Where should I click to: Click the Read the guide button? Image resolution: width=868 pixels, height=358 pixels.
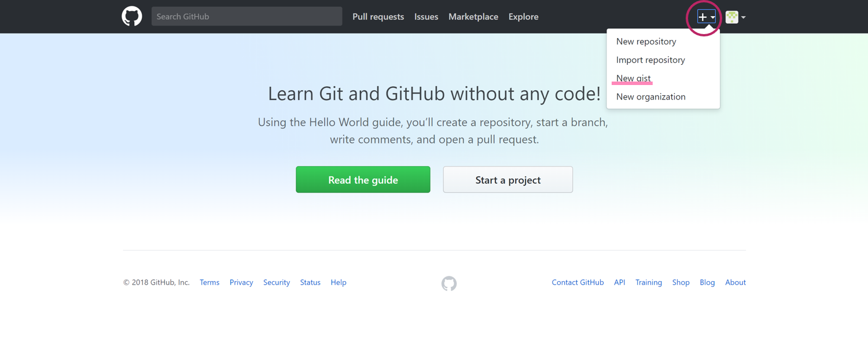click(x=363, y=180)
